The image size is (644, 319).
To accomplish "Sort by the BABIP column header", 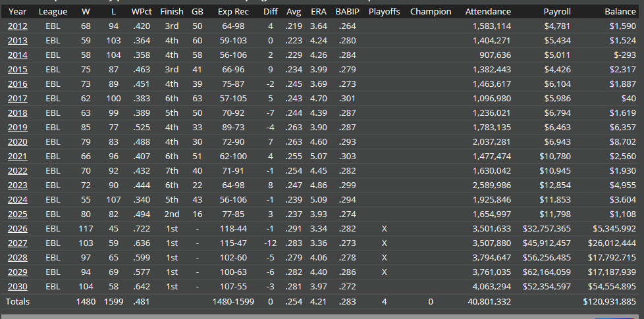I will [x=348, y=12].
